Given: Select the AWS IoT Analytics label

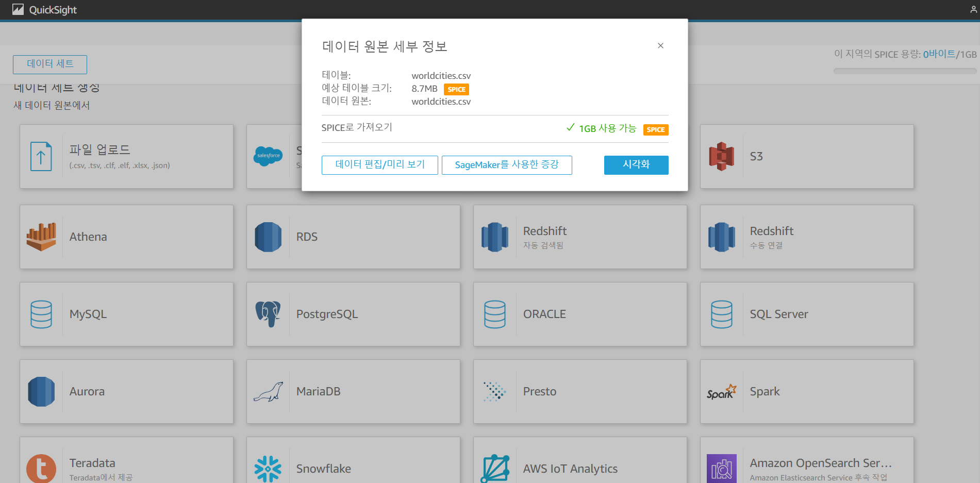Looking at the screenshot, I should 570,469.
